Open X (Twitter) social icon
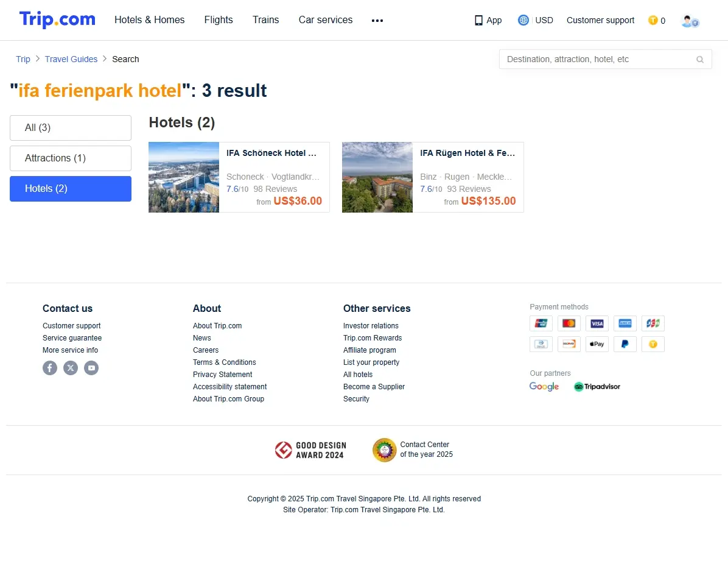This screenshot has width=728, height=561. point(71,368)
